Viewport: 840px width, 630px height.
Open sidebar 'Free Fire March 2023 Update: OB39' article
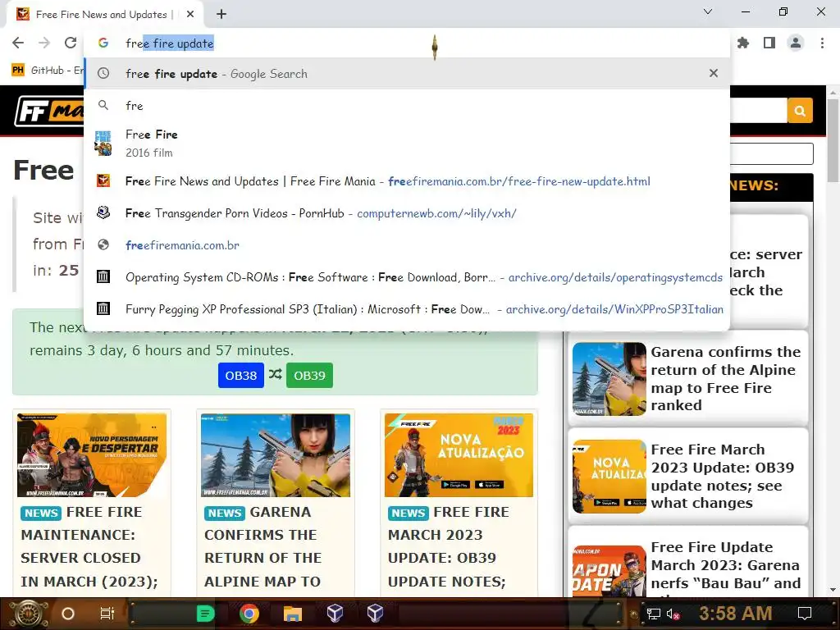[x=722, y=477]
